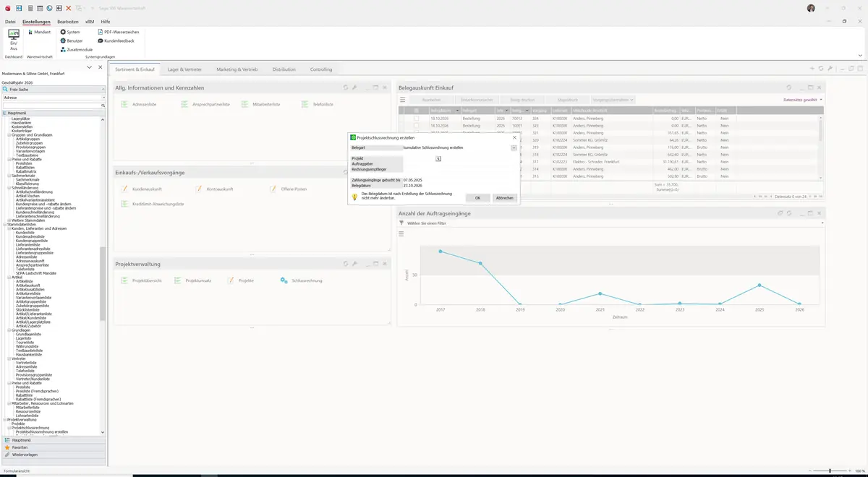Open the Belegart dropdown in dialog
868x477 pixels.
click(514, 147)
